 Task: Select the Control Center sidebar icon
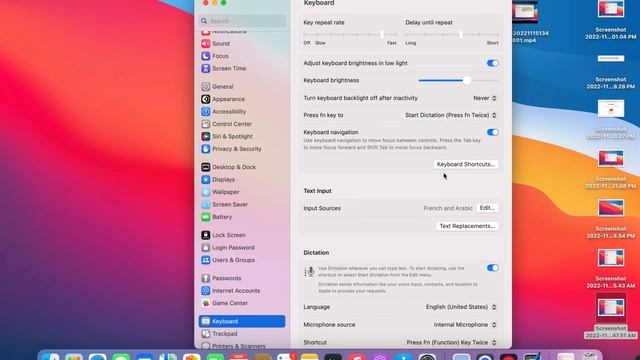pos(206,124)
